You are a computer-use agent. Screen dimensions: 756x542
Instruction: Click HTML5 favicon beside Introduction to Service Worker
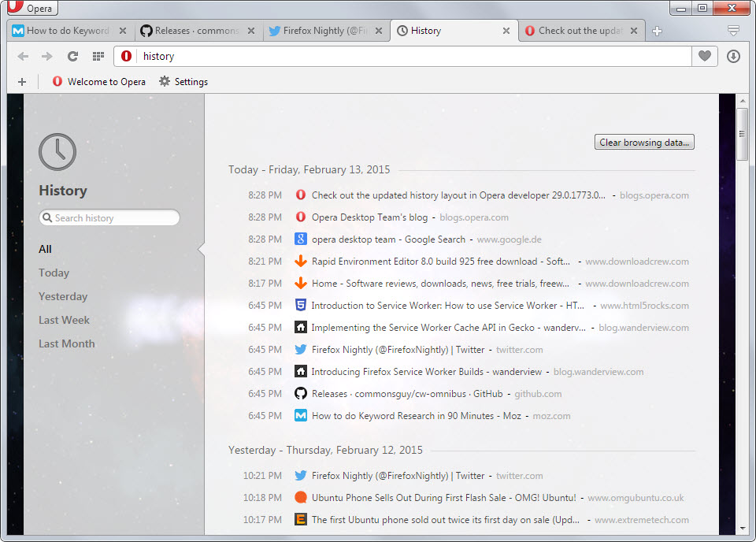point(300,305)
